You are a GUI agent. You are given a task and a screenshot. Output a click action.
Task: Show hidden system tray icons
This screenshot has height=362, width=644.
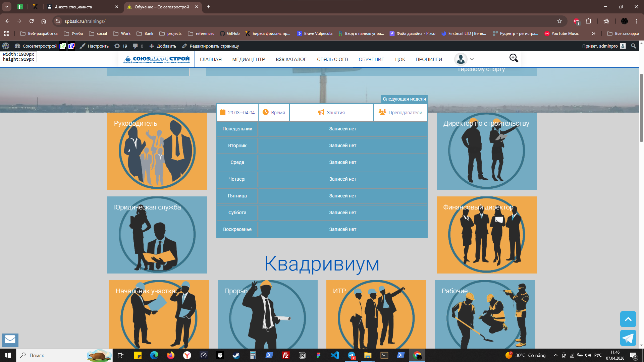(x=555, y=355)
